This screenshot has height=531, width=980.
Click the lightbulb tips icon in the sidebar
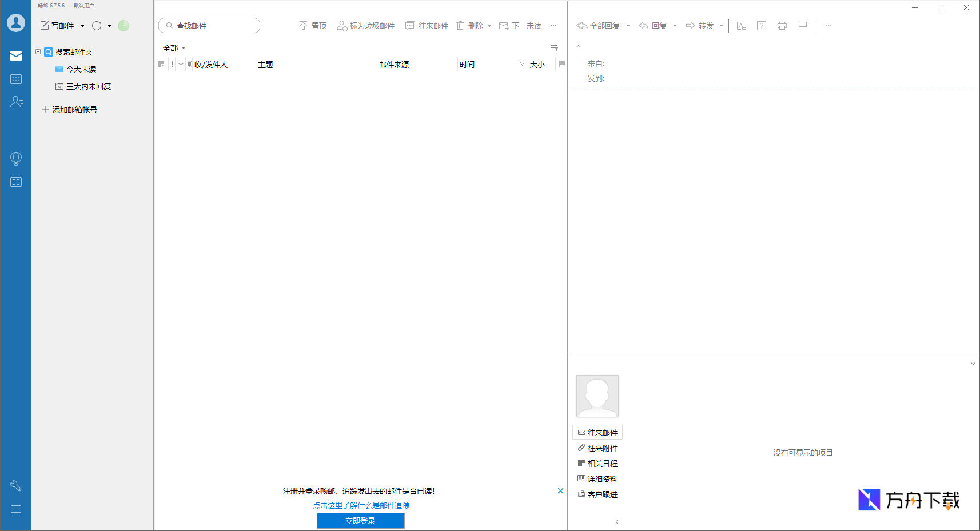pos(16,158)
